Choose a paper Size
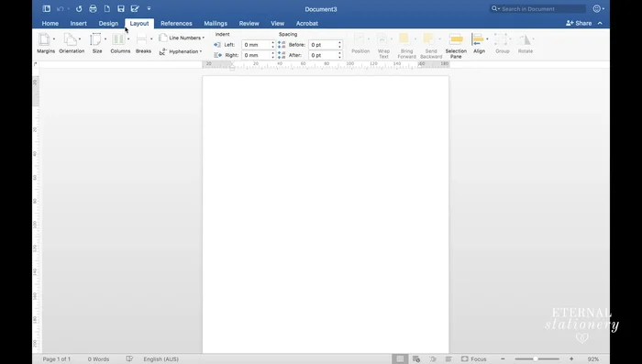Screen dimensions: 642x364 tap(97, 43)
